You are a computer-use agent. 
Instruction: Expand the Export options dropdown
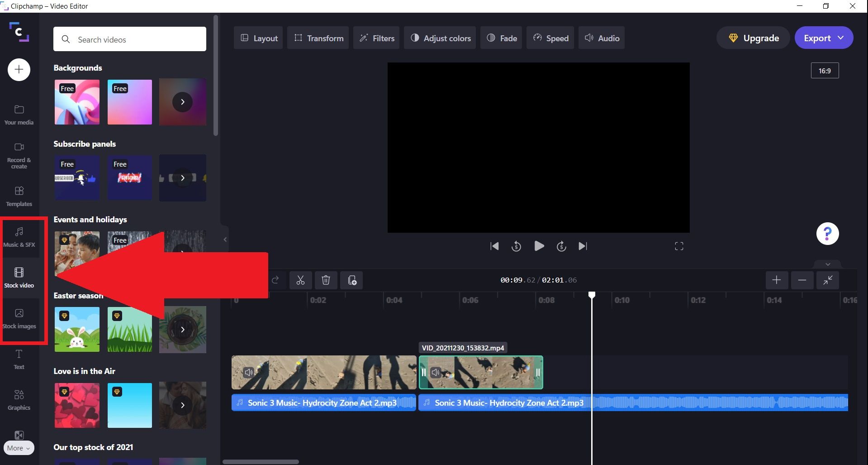coord(841,38)
